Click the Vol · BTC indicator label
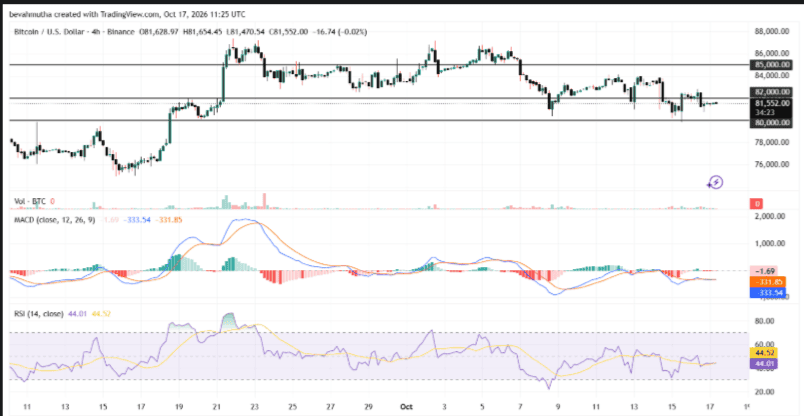Screen dimensions: 804x416 click(30, 202)
